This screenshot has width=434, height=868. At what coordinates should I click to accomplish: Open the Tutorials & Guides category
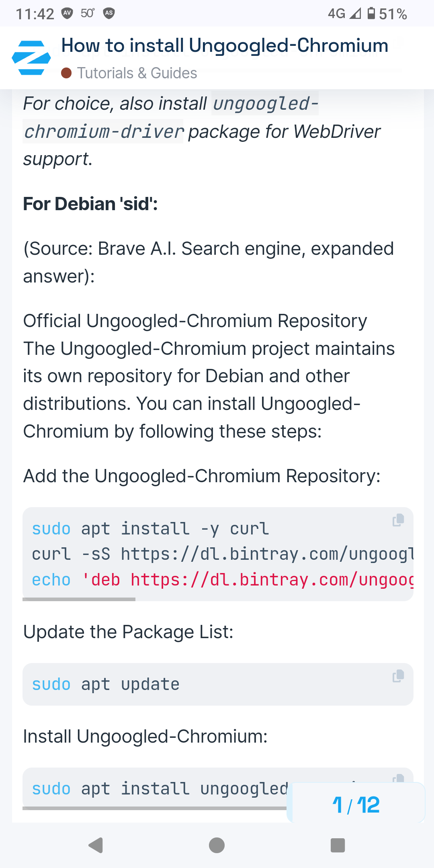click(137, 73)
